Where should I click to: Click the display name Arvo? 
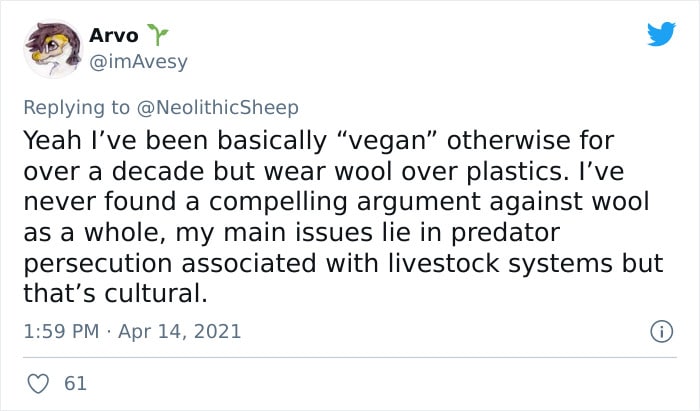click(113, 36)
